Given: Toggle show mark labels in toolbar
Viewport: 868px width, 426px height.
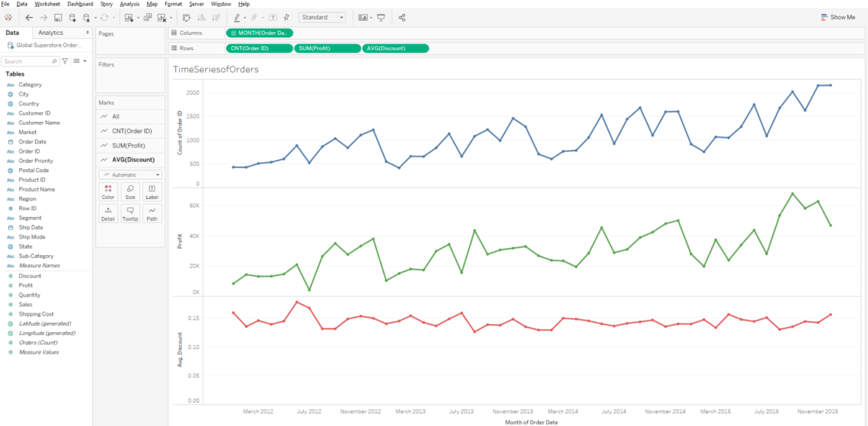Looking at the screenshot, I should [273, 17].
